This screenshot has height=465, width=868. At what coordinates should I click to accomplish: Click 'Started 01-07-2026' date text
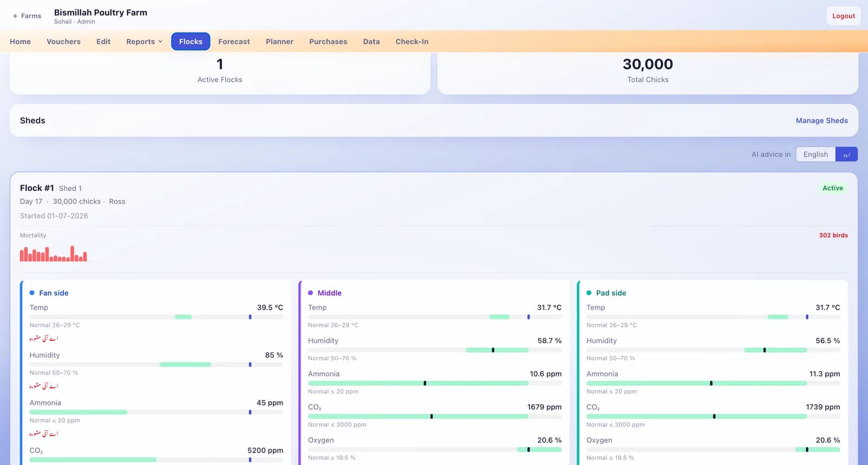(x=54, y=216)
